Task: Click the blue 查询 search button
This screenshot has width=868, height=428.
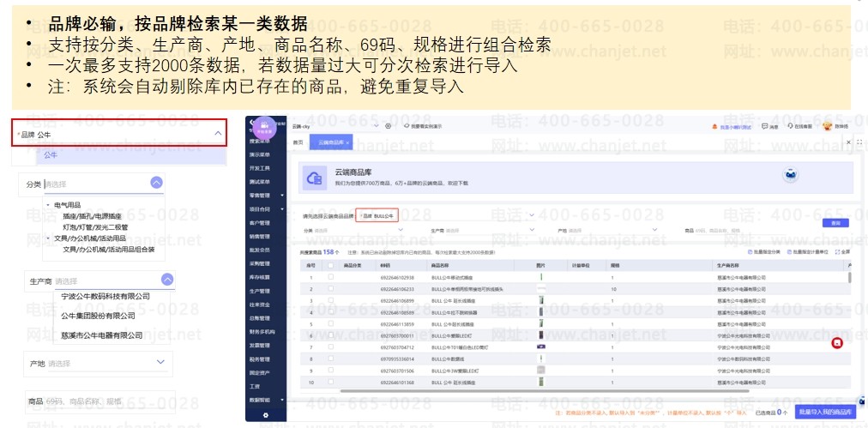Action: 835,223
